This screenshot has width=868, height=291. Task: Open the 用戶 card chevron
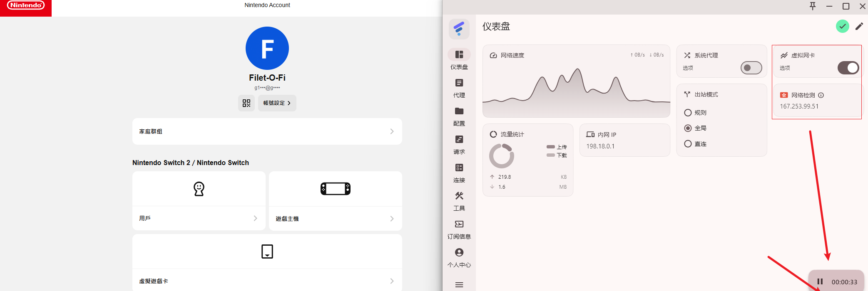255,218
